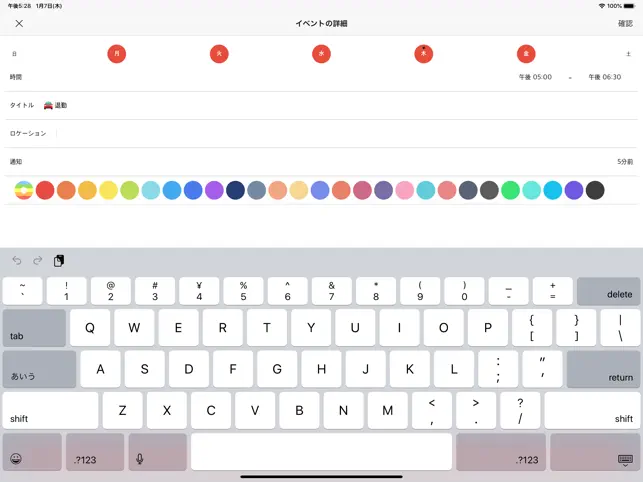Enable the 土 (Saturday) day
643x482 pixels.
pyautogui.click(x=628, y=54)
